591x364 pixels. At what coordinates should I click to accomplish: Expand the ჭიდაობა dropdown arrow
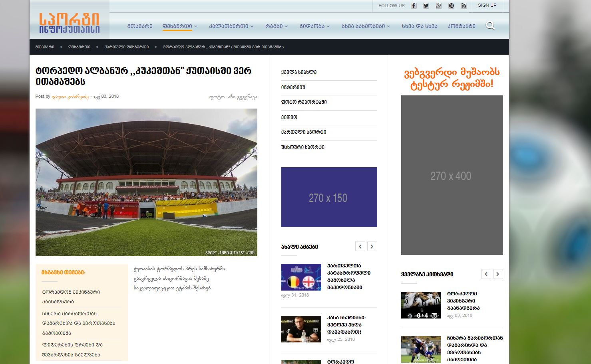[328, 26]
